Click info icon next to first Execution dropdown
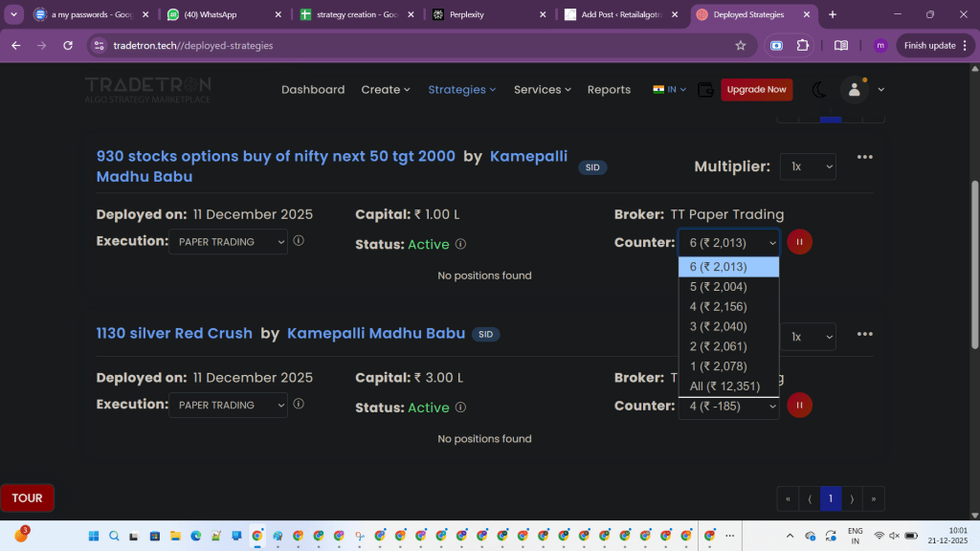The image size is (980, 551). tap(299, 241)
